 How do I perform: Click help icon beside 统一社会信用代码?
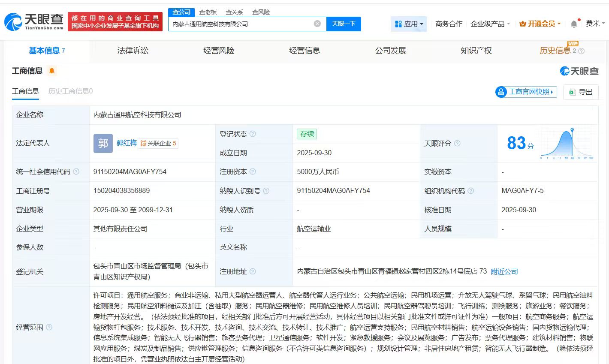coord(76,171)
